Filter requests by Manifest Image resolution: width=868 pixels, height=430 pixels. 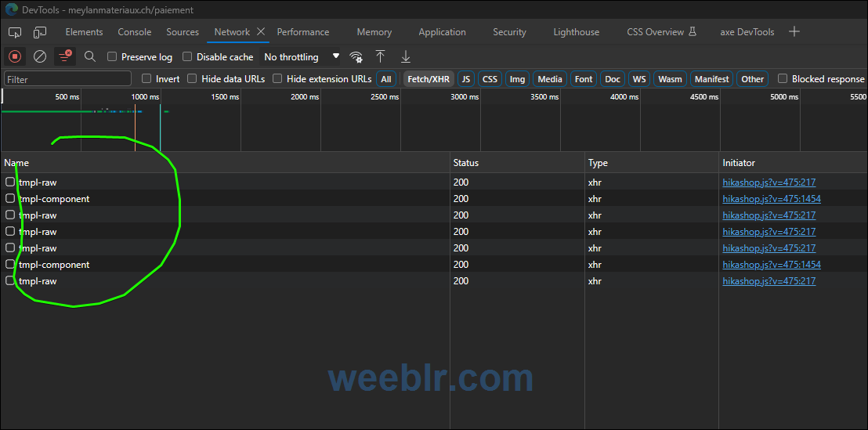tap(712, 79)
